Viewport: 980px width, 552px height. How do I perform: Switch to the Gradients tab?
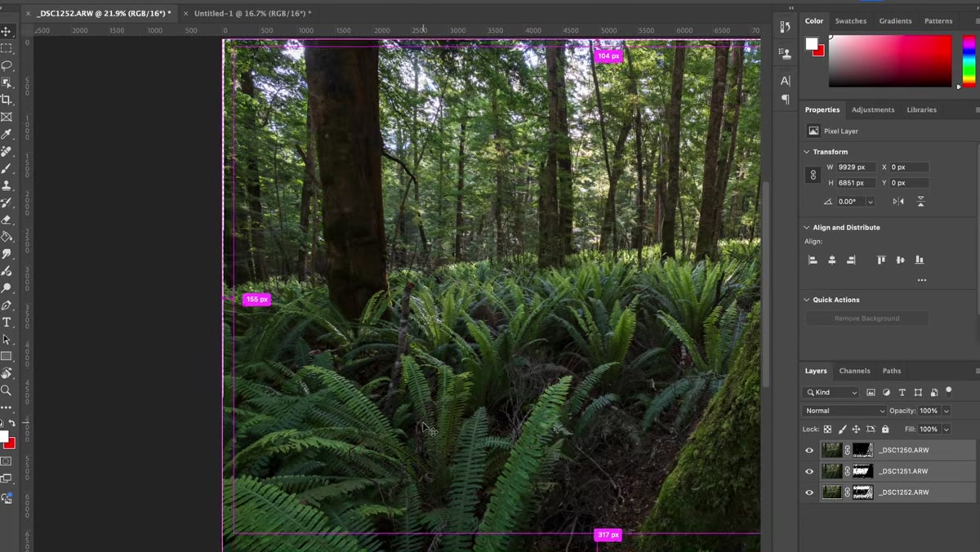click(895, 21)
